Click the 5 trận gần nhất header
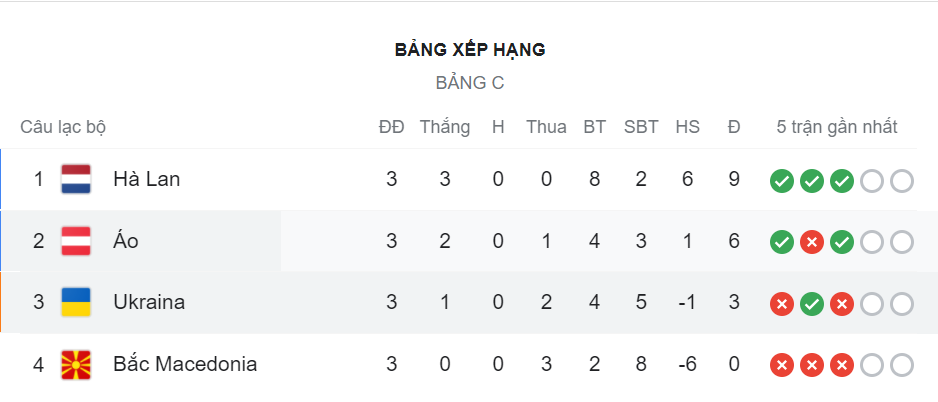The height and width of the screenshot is (402, 938). [x=837, y=127]
